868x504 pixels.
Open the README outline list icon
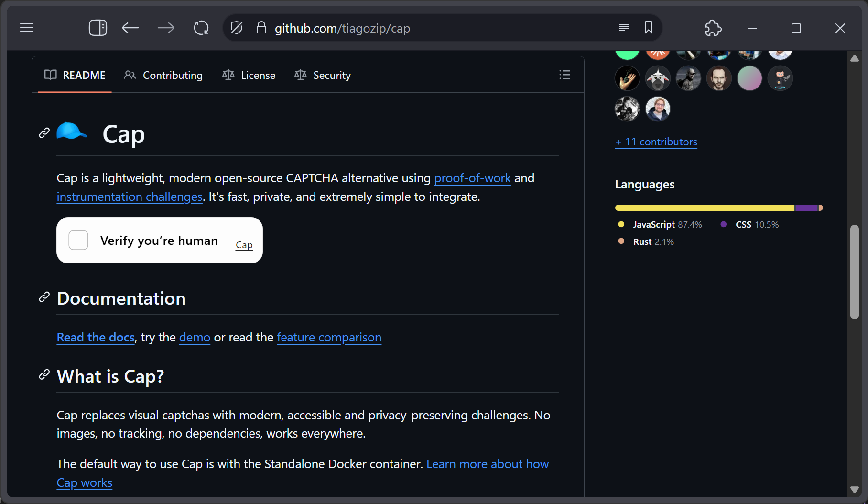[564, 75]
